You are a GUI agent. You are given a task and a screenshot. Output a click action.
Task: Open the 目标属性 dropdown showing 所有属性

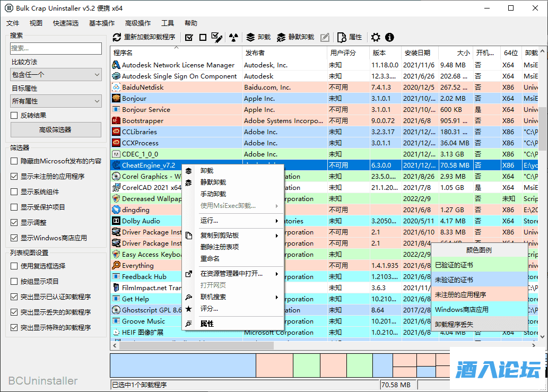(56, 101)
